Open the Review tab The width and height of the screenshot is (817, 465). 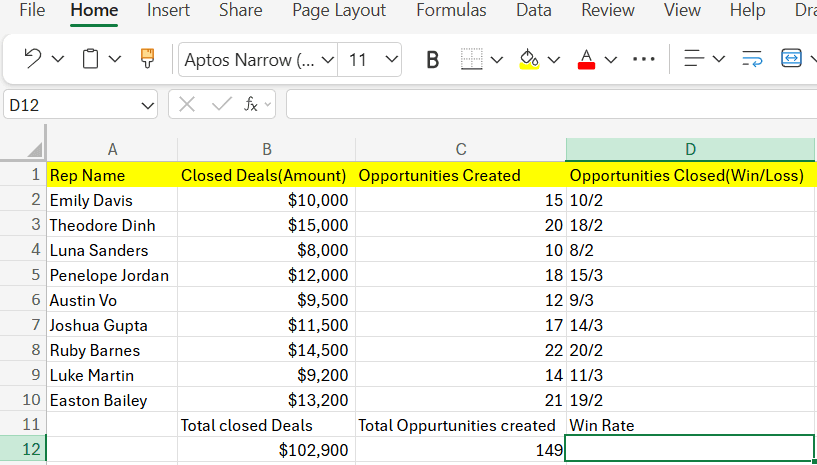pyautogui.click(x=608, y=10)
